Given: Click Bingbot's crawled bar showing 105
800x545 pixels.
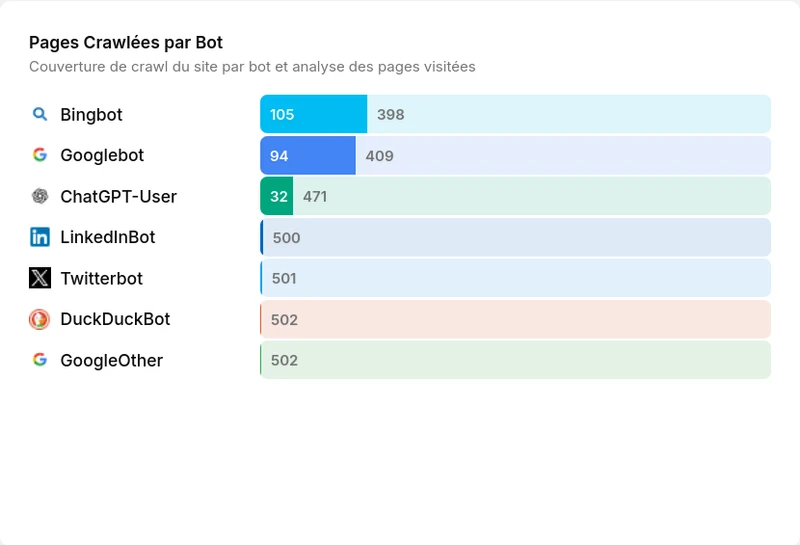Looking at the screenshot, I should coord(313,114).
